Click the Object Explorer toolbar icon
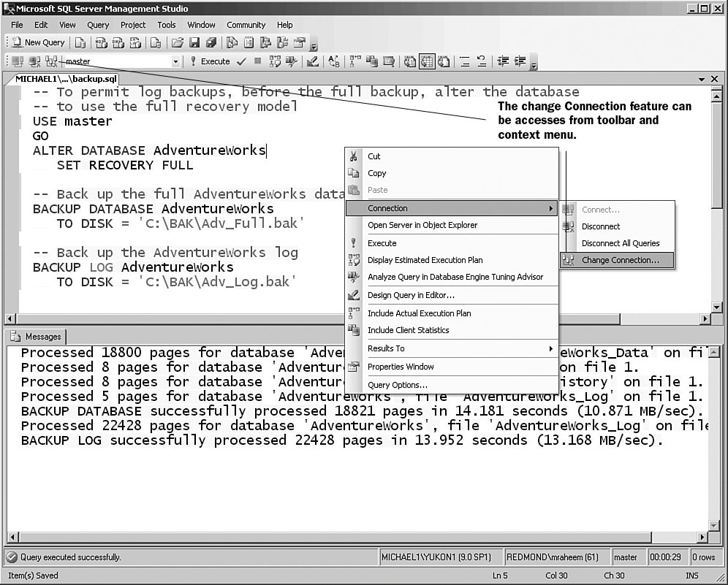The width and height of the screenshot is (728, 585). click(x=265, y=42)
